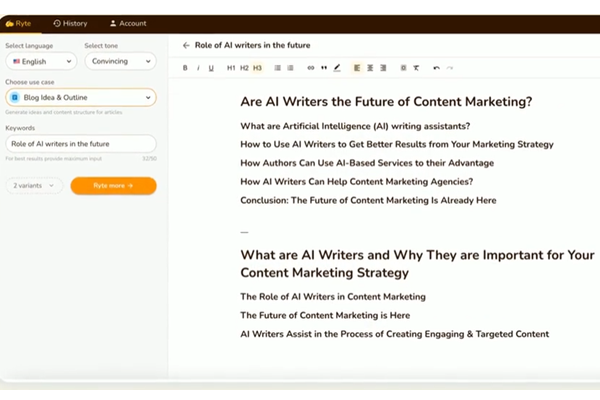Insert a hyperlink using the link icon
600x400 pixels.
point(310,68)
